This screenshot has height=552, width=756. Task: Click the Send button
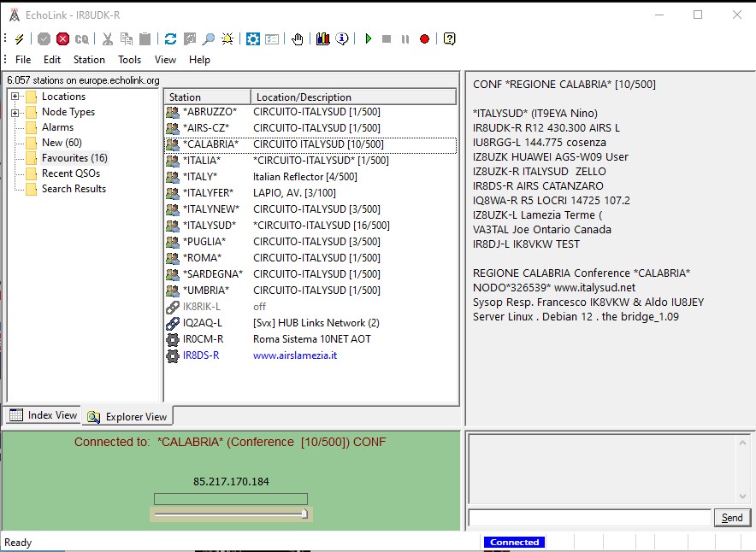pyautogui.click(x=732, y=518)
